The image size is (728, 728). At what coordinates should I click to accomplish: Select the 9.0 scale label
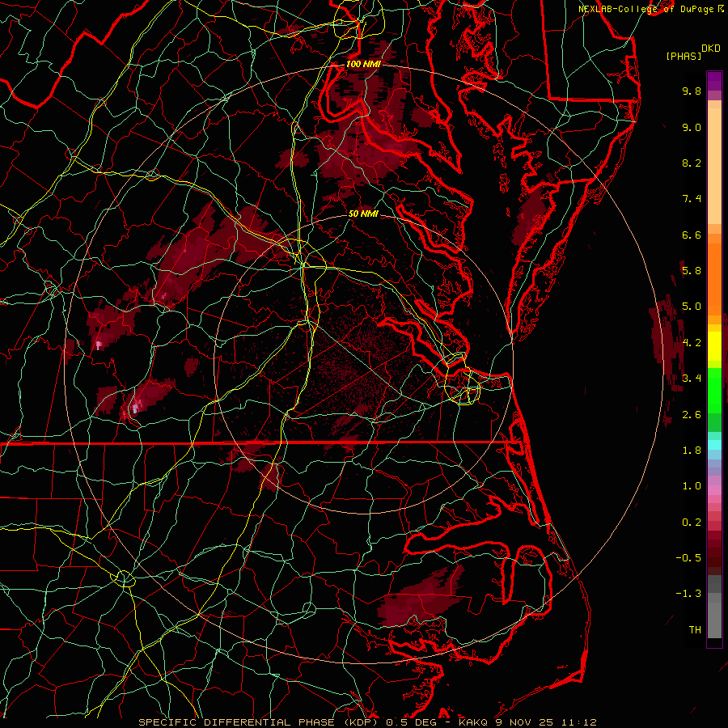(x=692, y=127)
